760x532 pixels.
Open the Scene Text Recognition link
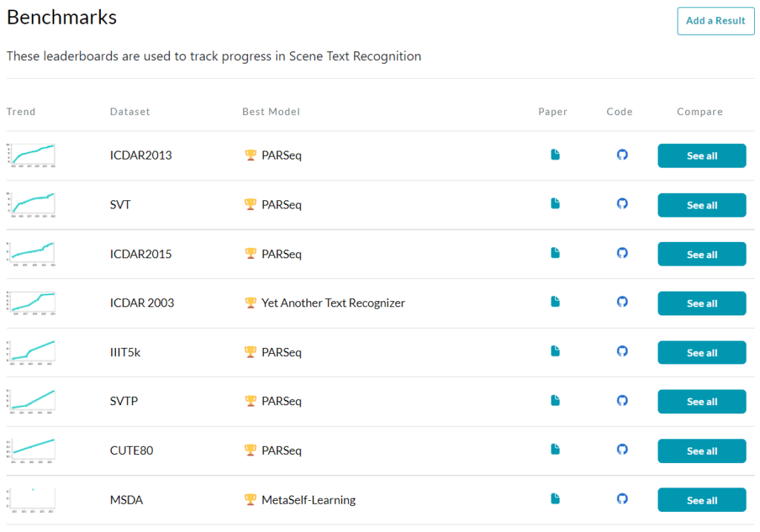click(355, 56)
